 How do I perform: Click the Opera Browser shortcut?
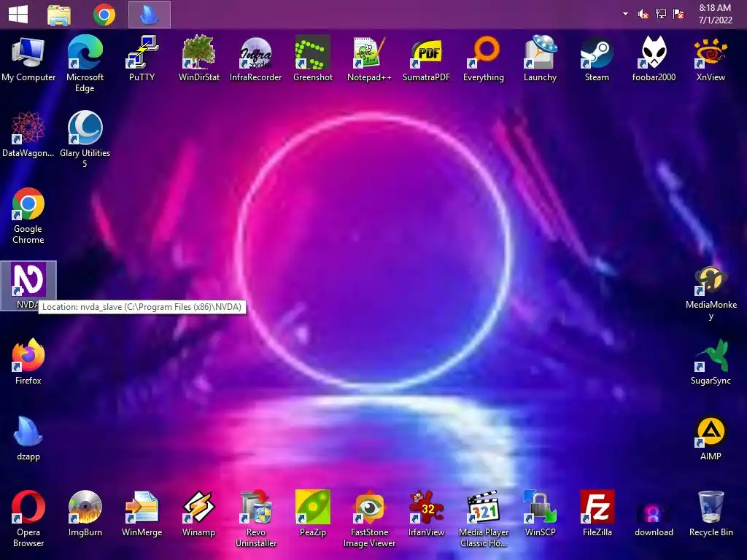click(28, 518)
